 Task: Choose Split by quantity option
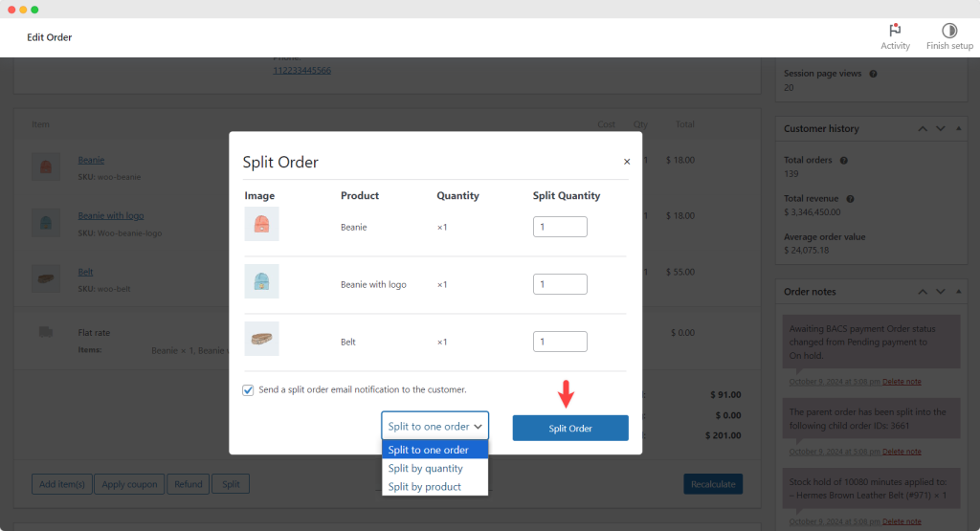pyautogui.click(x=425, y=469)
